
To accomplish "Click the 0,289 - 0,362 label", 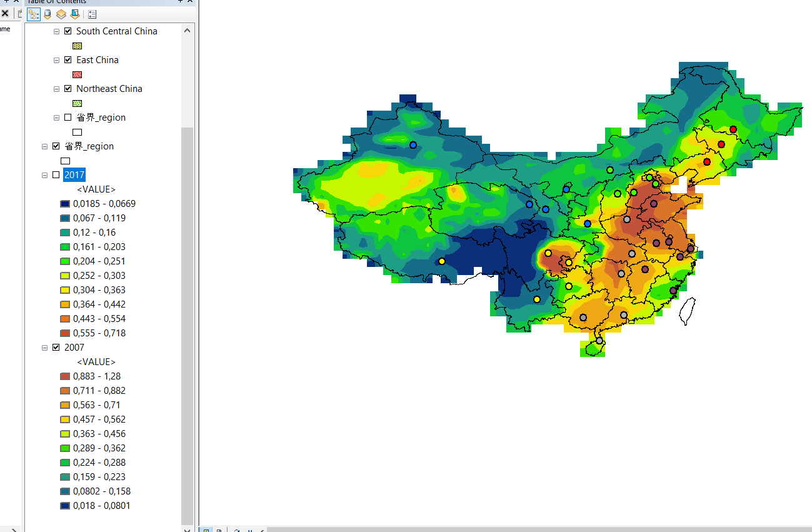I will [99, 448].
